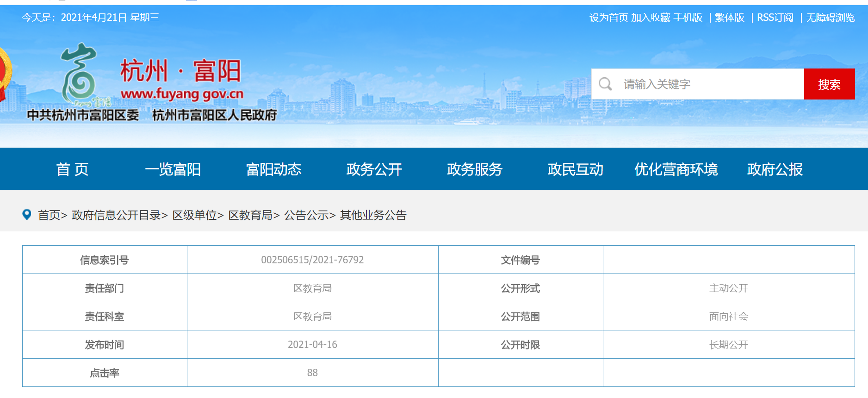Click the location pin breadcrumb icon
Screen dimensions: 868x398
(27, 214)
